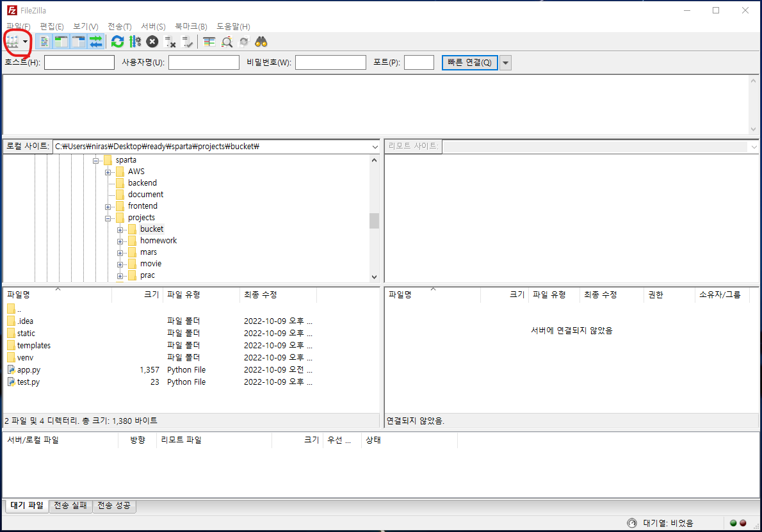Select the venv folder in file list

[x=25, y=357]
